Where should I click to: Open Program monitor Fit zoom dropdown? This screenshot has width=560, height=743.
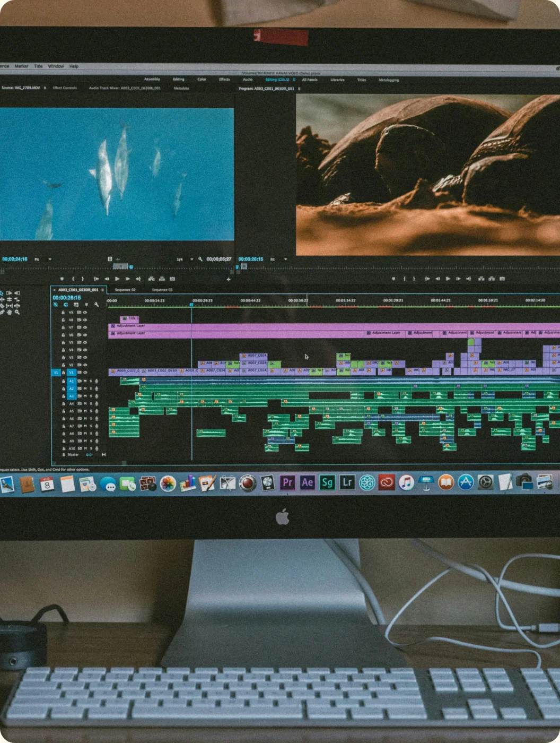[278, 259]
